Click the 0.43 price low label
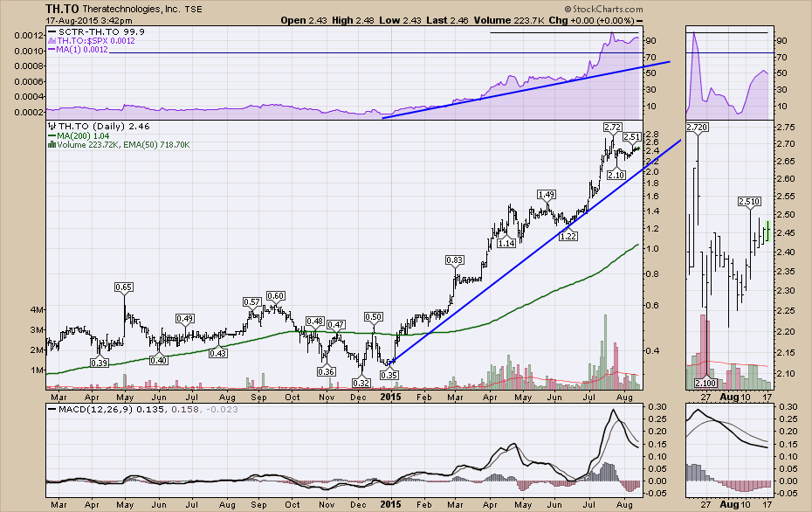The image size is (812, 512). (x=218, y=353)
